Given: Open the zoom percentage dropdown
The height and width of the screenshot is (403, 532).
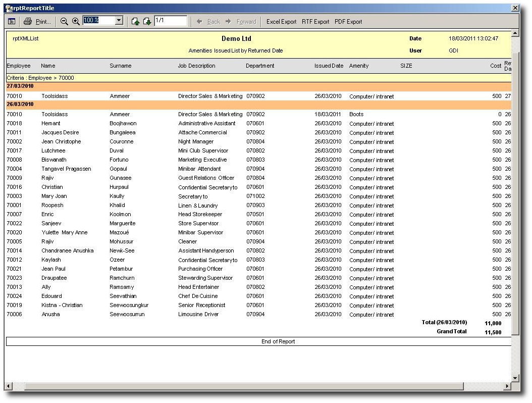Looking at the screenshot, I should (x=119, y=21).
